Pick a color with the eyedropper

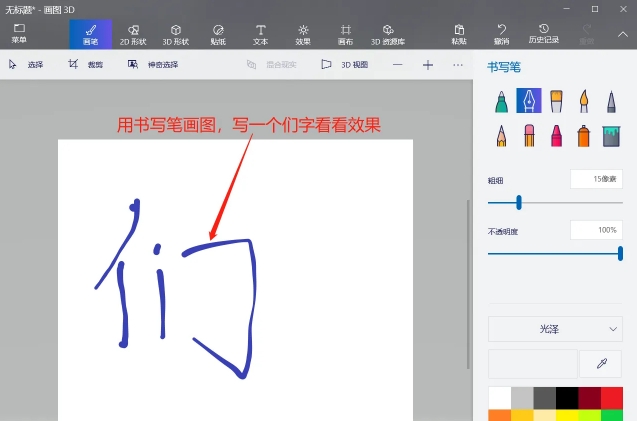click(601, 363)
